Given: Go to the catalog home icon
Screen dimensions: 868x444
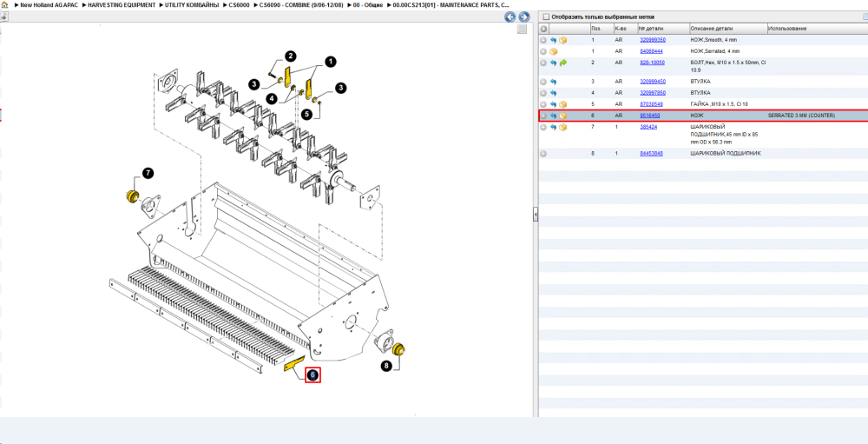Looking at the screenshot, I should click(4, 4).
